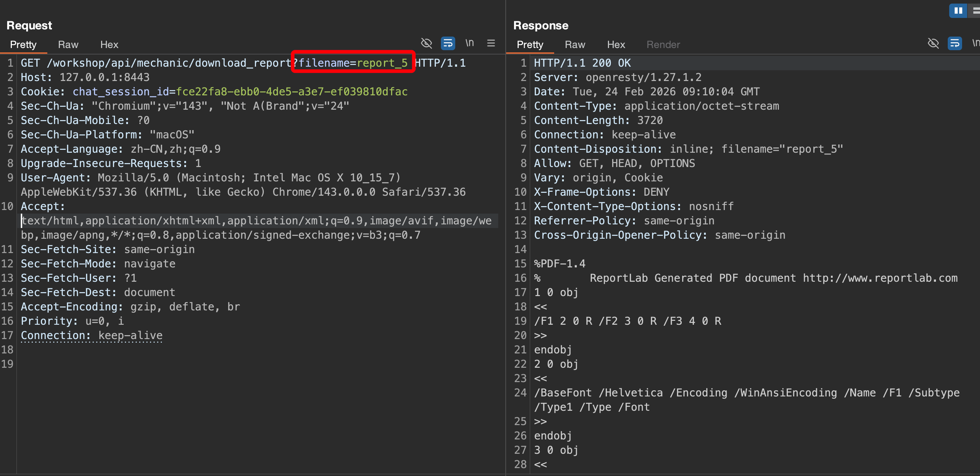The image size is (980, 476).
Task: Select the Response Pretty tab
Action: click(530, 45)
